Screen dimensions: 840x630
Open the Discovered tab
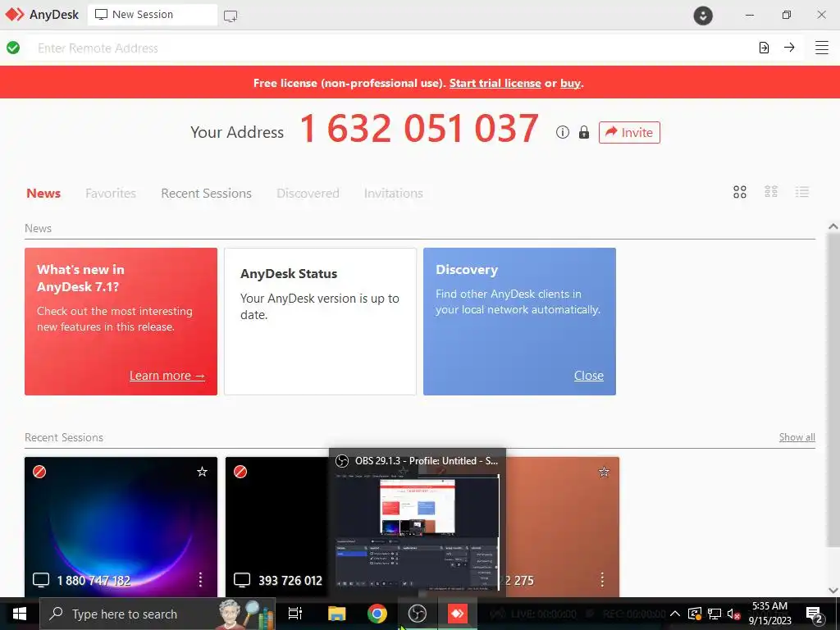(x=308, y=193)
